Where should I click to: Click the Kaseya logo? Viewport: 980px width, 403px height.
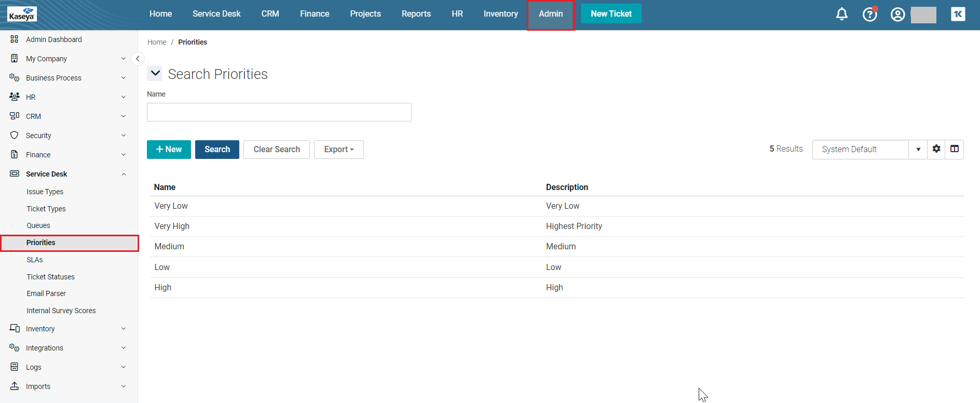(22, 14)
